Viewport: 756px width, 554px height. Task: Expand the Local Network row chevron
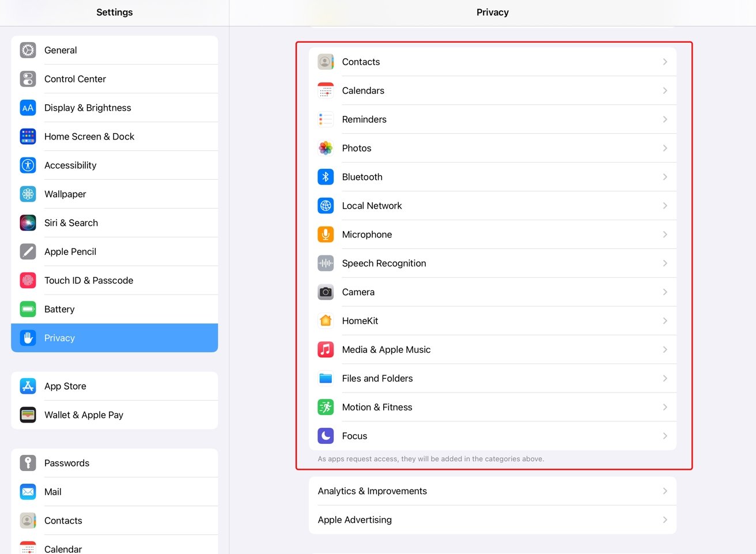pos(664,206)
